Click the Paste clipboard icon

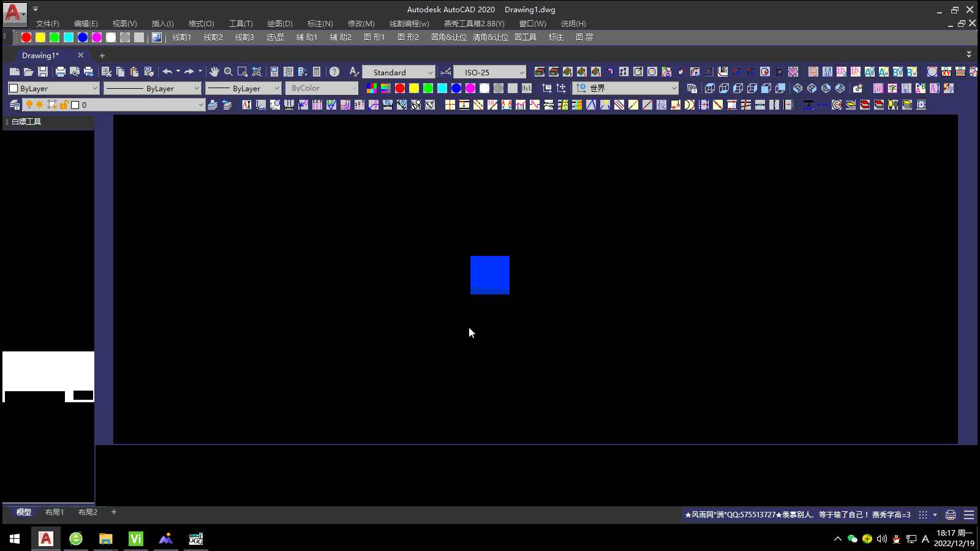pyautogui.click(x=135, y=72)
